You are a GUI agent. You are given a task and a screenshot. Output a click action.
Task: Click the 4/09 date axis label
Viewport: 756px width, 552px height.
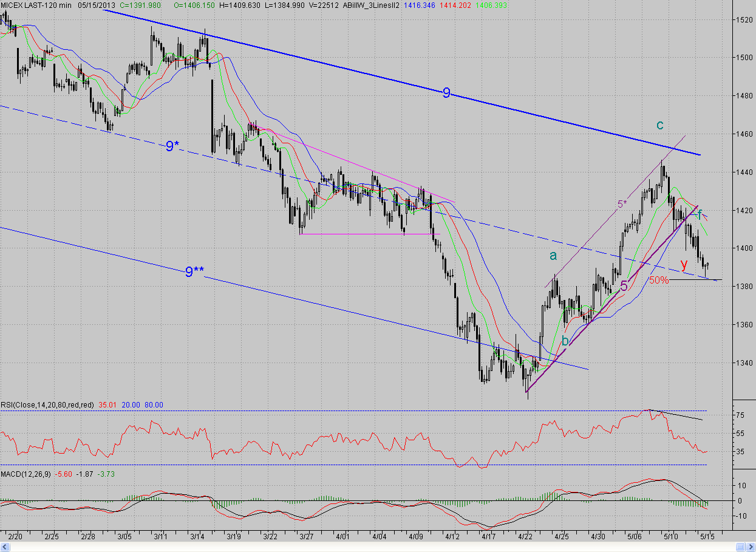pyautogui.click(x=416, y=537)
